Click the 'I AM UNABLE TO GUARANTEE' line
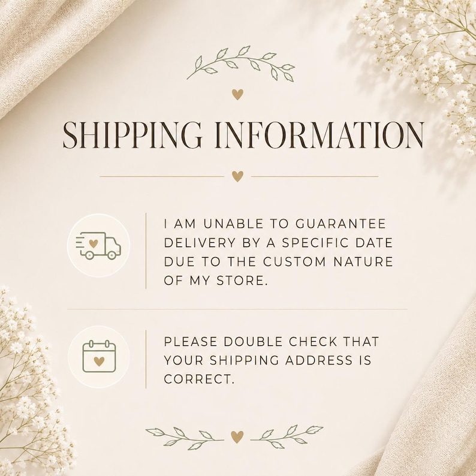Viewport: 476px width, 476px height. coord(275,224)
